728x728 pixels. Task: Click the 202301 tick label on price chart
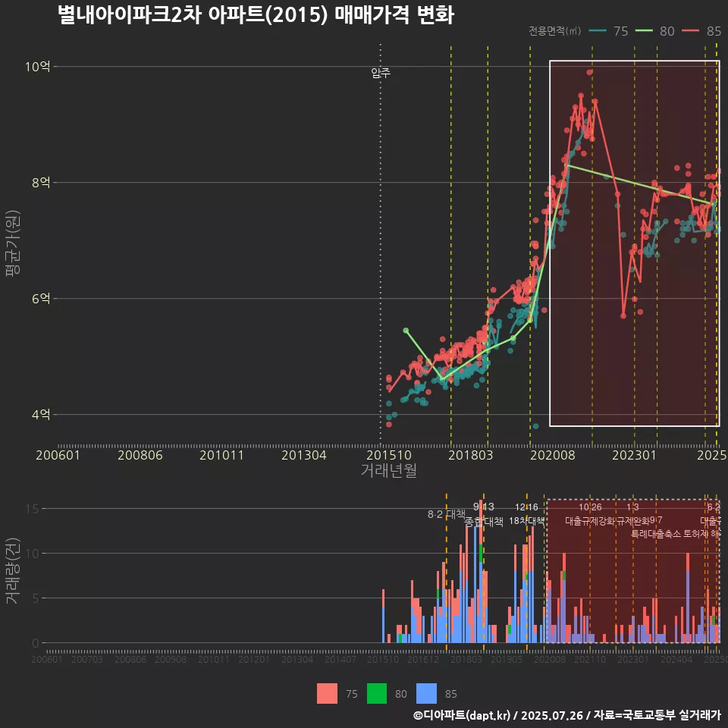(x=634, y=455)
